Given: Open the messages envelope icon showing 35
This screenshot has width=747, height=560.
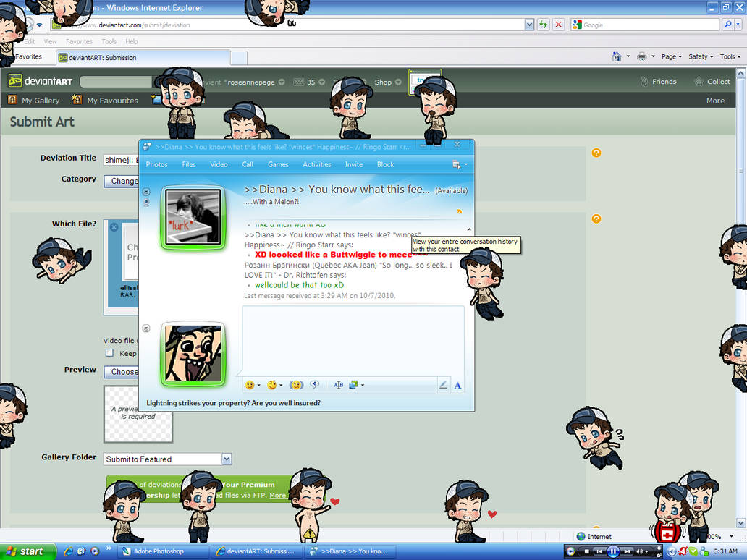Looking at the screenshot, I should coord(299,82).
